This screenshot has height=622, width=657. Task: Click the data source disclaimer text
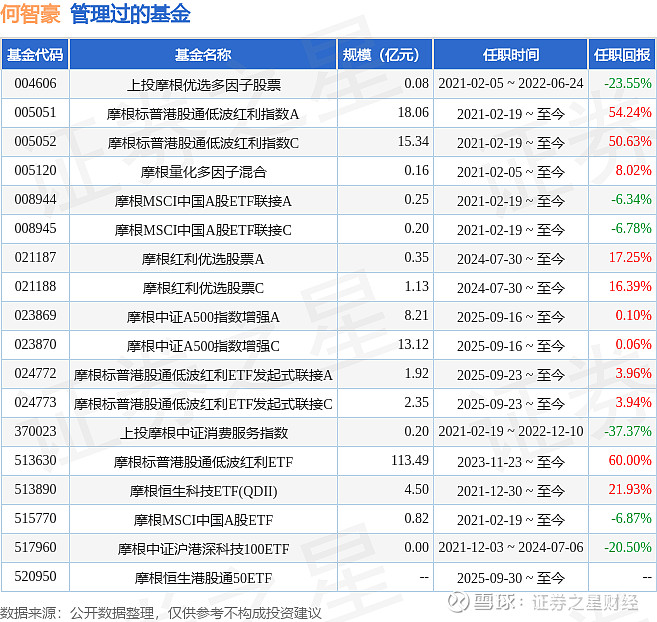pyautogui.click(x=161, y=613)
